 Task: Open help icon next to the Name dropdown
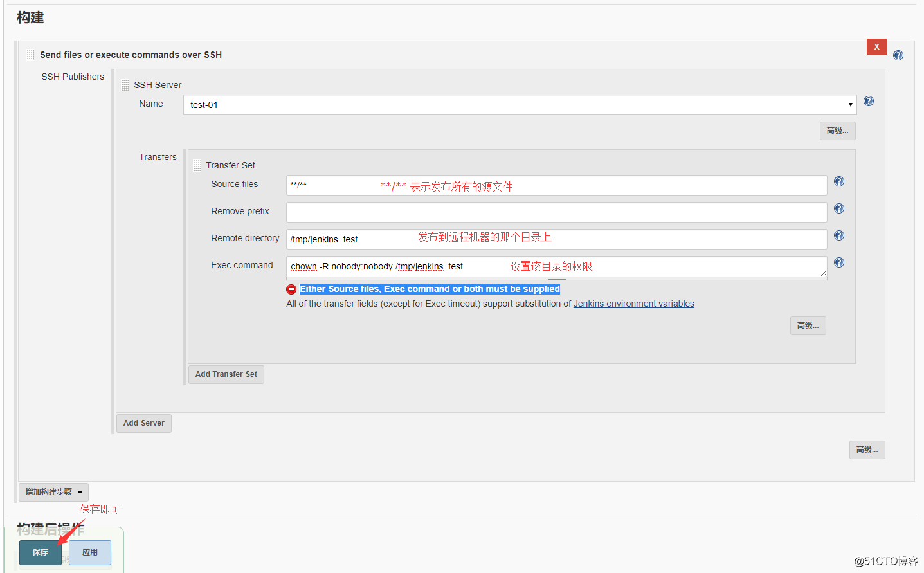click(869, 101)
